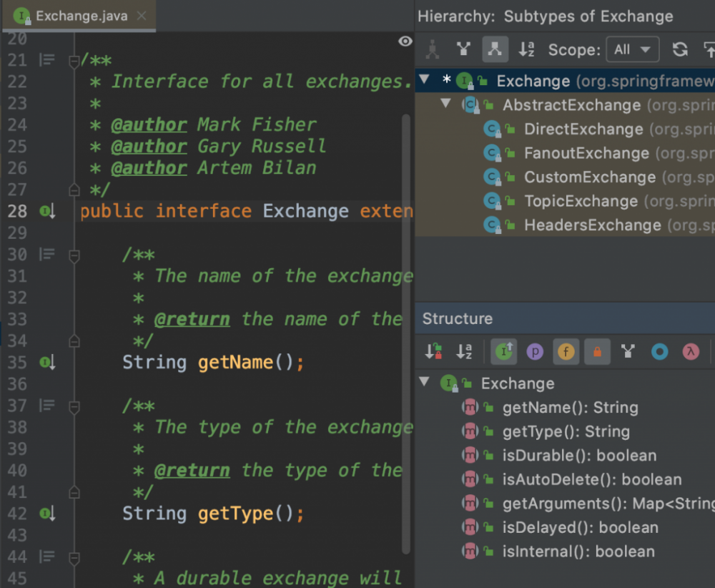
Task: Select the Exchange.java editor tab
Action: click(80, 16)
